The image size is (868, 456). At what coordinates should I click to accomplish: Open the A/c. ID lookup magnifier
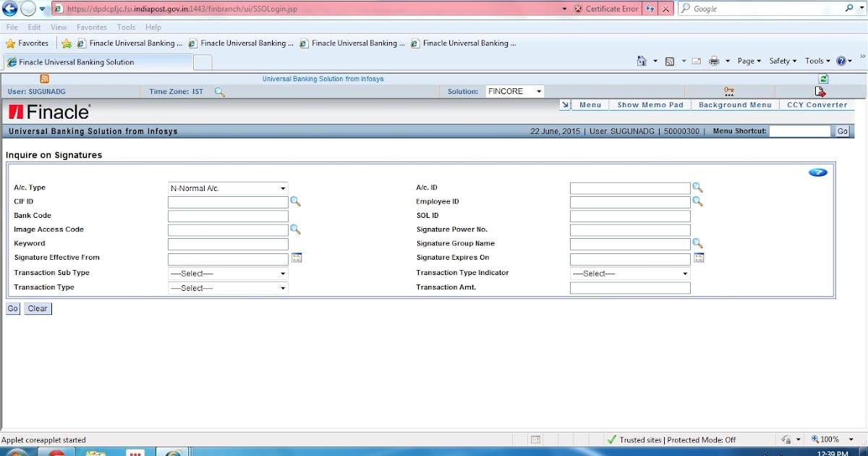(697, 187)
